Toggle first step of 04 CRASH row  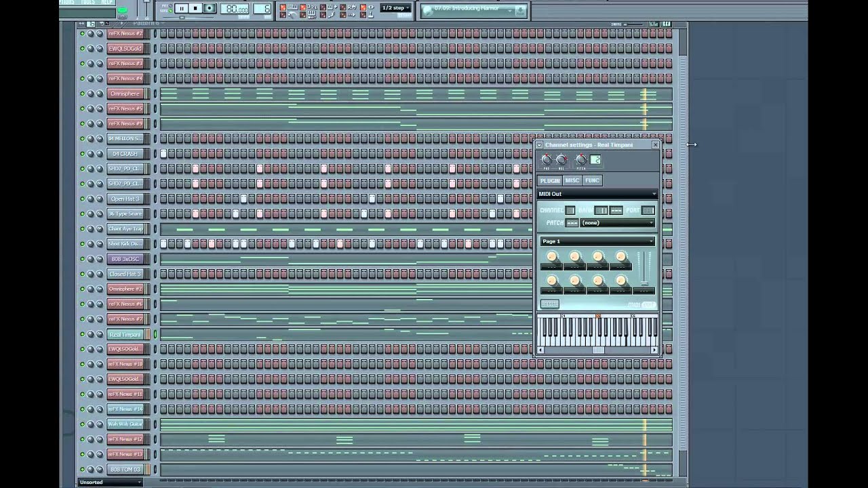163,154
